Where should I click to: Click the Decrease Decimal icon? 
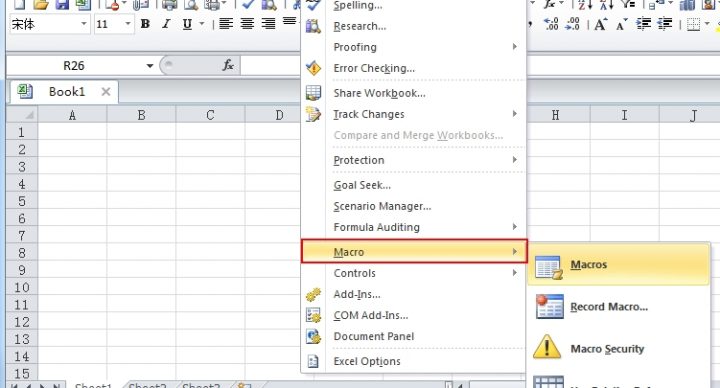point(573,24)
